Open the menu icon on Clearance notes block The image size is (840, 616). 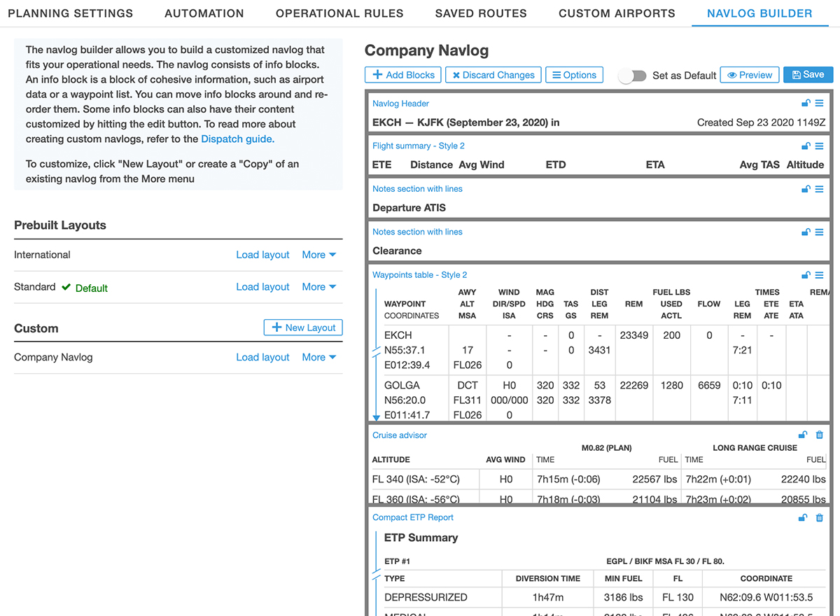tap(819, 232)
